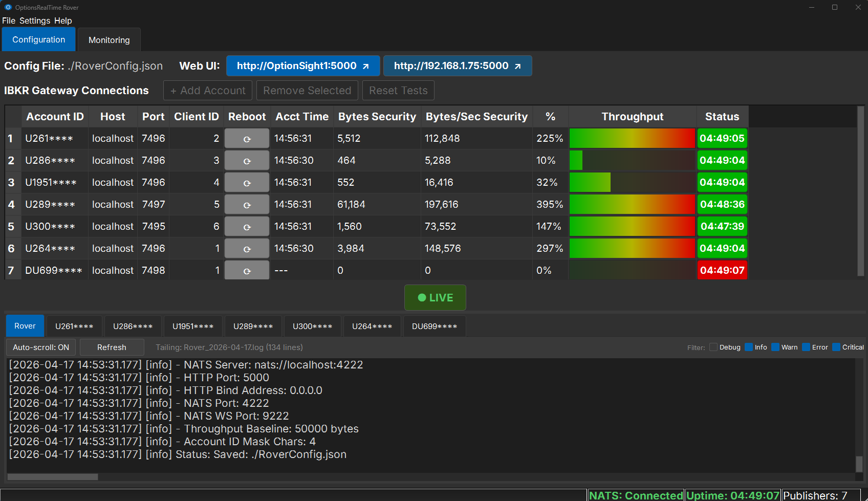Click the Uptime status bar entry
This screenshot has height=501, width=868.
coord(733,495)
